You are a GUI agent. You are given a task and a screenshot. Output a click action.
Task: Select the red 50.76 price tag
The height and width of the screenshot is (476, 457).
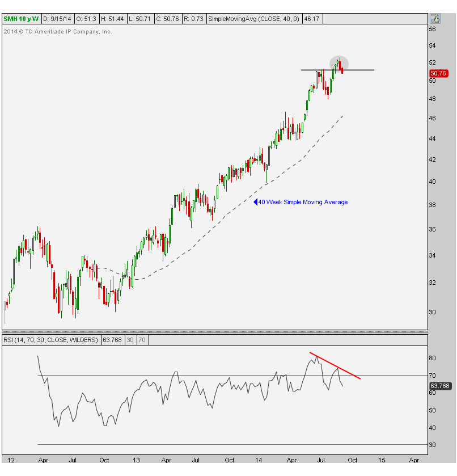(x=438, y=73)
